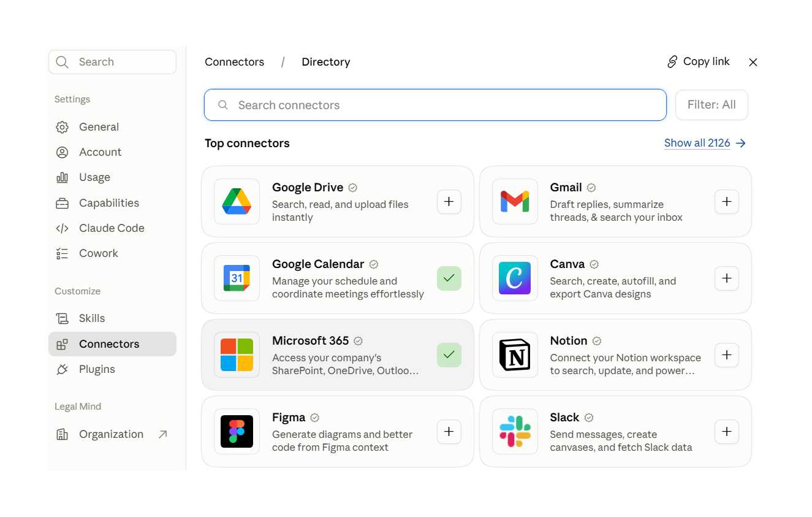Click the Figma logo icon
The image size is (812, 517).
pyautogui.click(x=237, y=432)
